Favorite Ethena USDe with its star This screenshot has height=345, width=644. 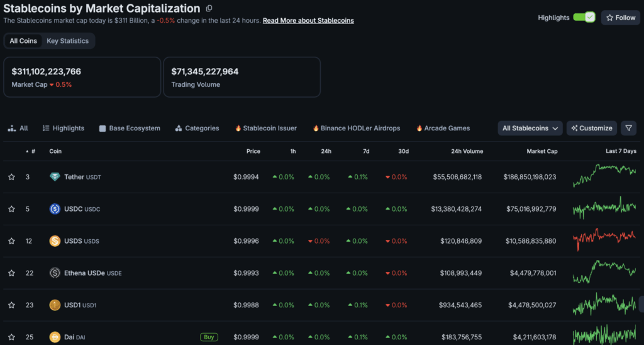click(11, 273)
